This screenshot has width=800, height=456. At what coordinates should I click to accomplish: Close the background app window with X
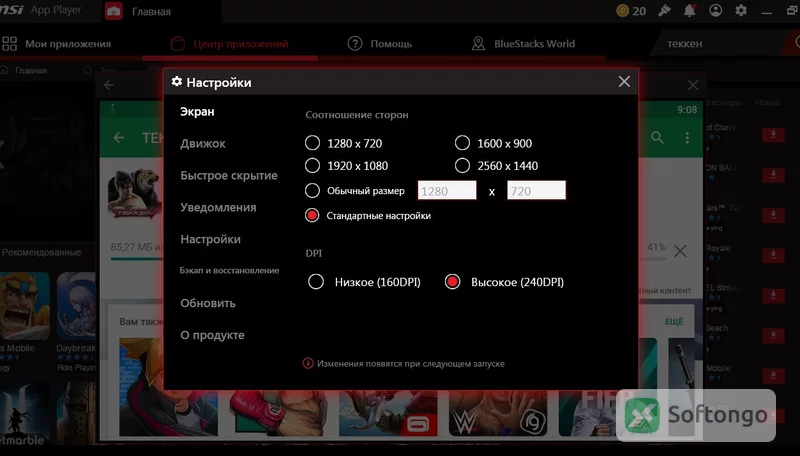click(693, 85)
